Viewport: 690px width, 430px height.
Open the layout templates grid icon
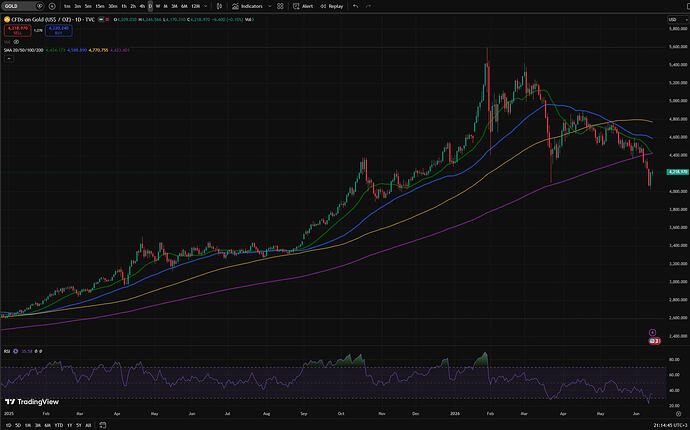pos(280,6)
